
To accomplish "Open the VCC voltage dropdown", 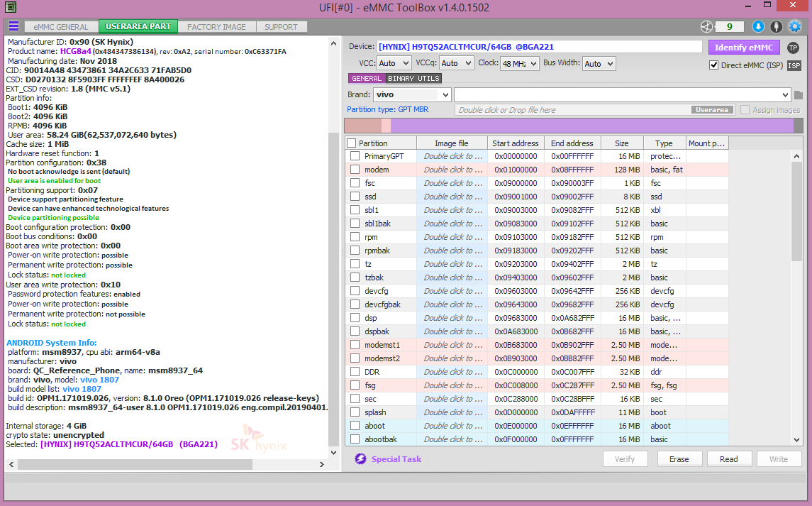I will coord(394,63).
